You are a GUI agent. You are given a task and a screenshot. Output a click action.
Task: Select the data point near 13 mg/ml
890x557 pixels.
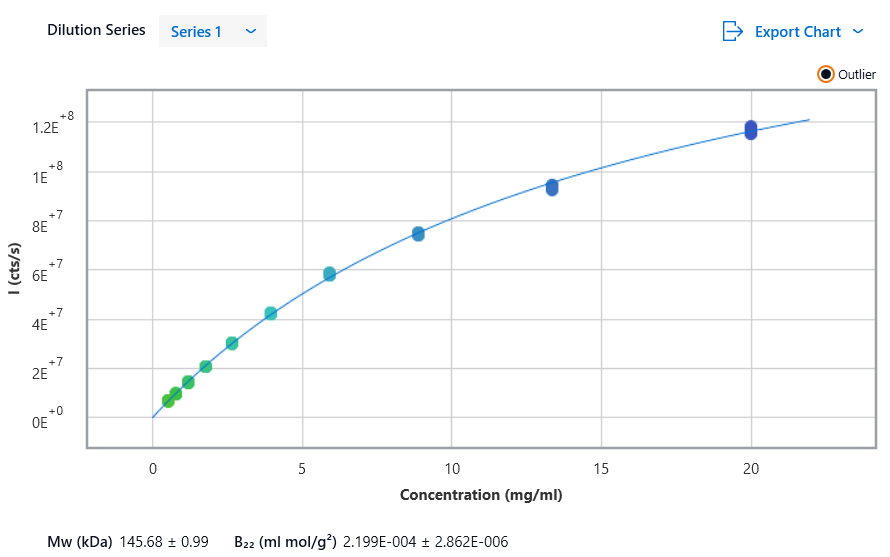552,187
